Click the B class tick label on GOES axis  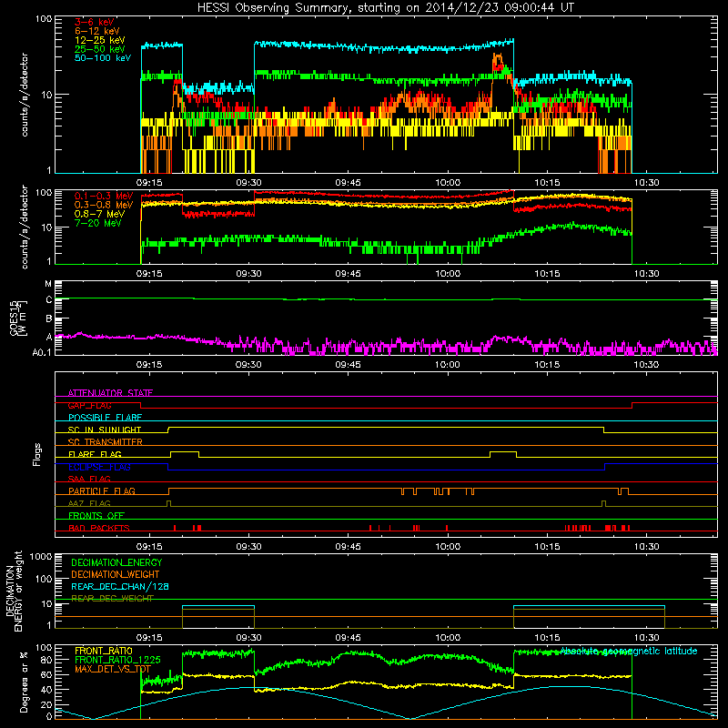point(49,319)
